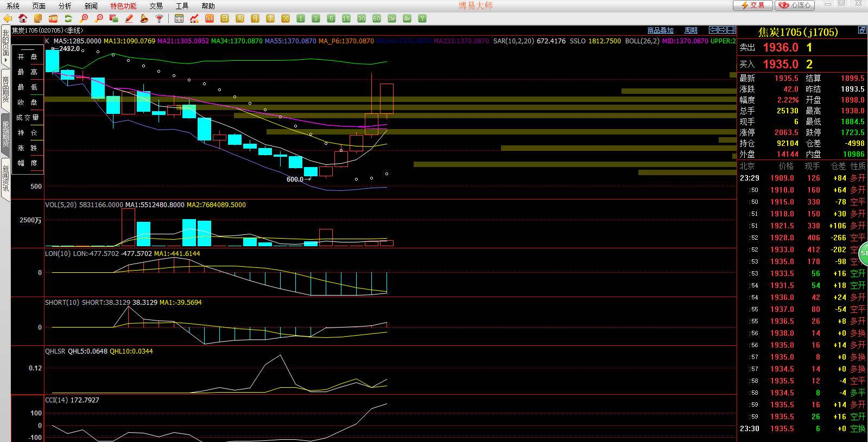Click the left arrow chart navigation icon

(713, 30)
